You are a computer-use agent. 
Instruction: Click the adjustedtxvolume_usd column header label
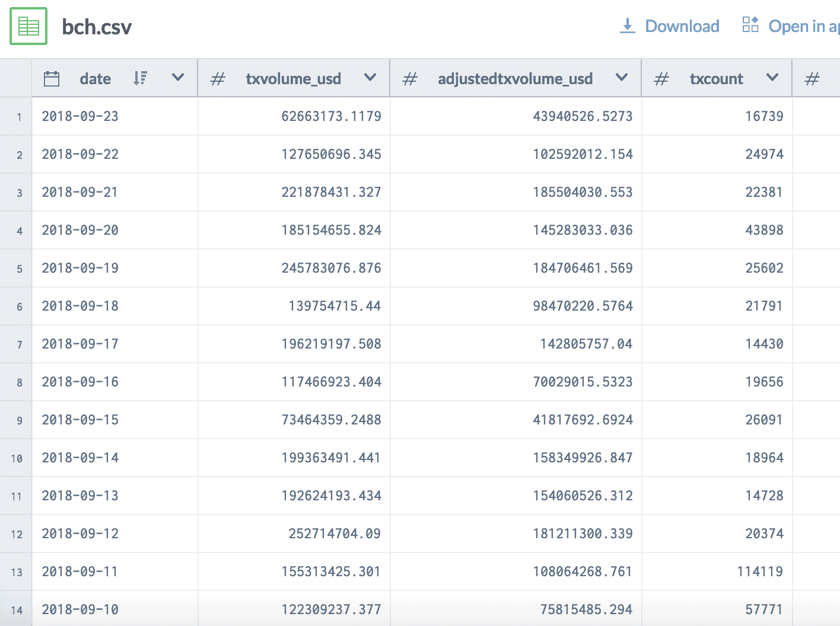(x=516, y=78)
